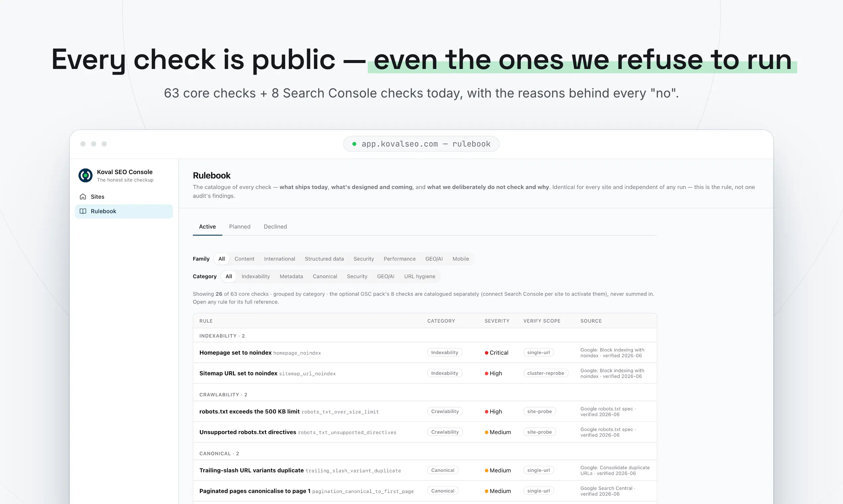The height and width of the screenshot is (504, 843).
Task: Click the app.kovalseo.com address bar
Action: click(x=421, y=144)
